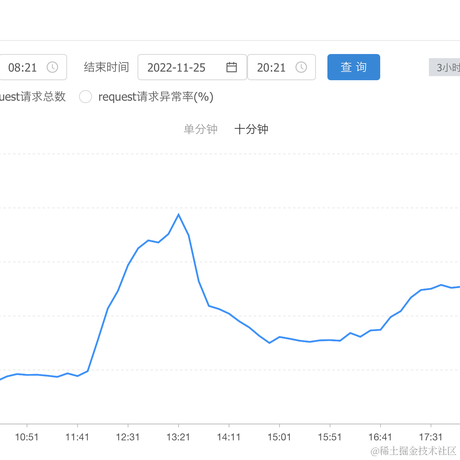Click the 16:41 x-axis label
This screenshot has height=460, width=460.
(380, 437)
